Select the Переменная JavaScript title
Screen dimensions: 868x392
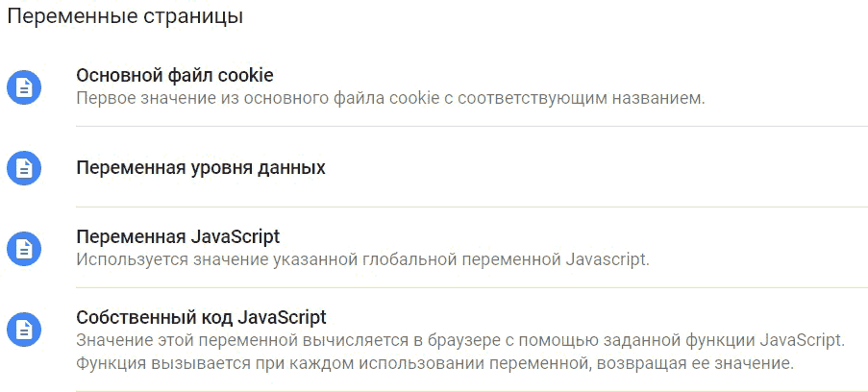(178, 237)
